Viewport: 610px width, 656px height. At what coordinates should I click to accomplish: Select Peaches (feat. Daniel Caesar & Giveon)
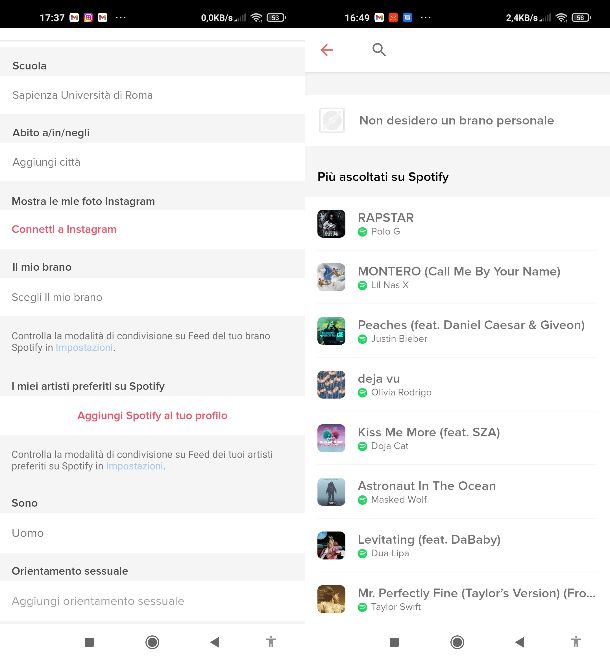(471, 325)
